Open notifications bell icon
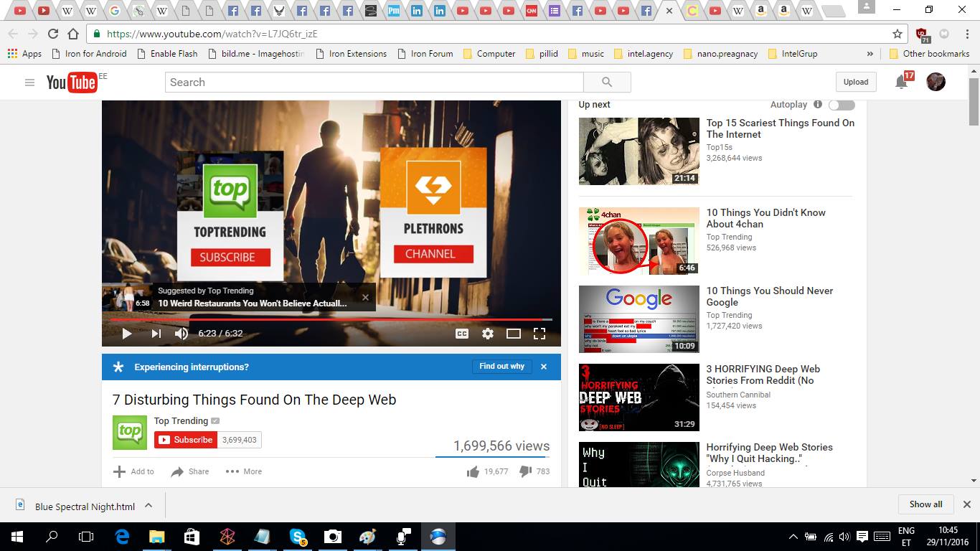The width and height of the screenshot is (980, 551). point(902,82)
